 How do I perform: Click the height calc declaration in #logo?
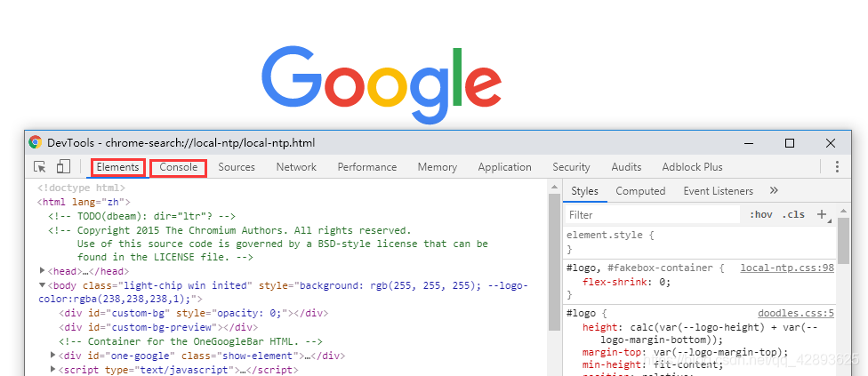pos(700,333)
